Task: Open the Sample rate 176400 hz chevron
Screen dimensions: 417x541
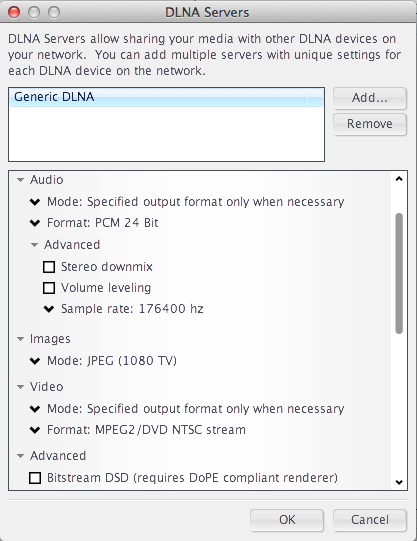Action: point(49,309)
